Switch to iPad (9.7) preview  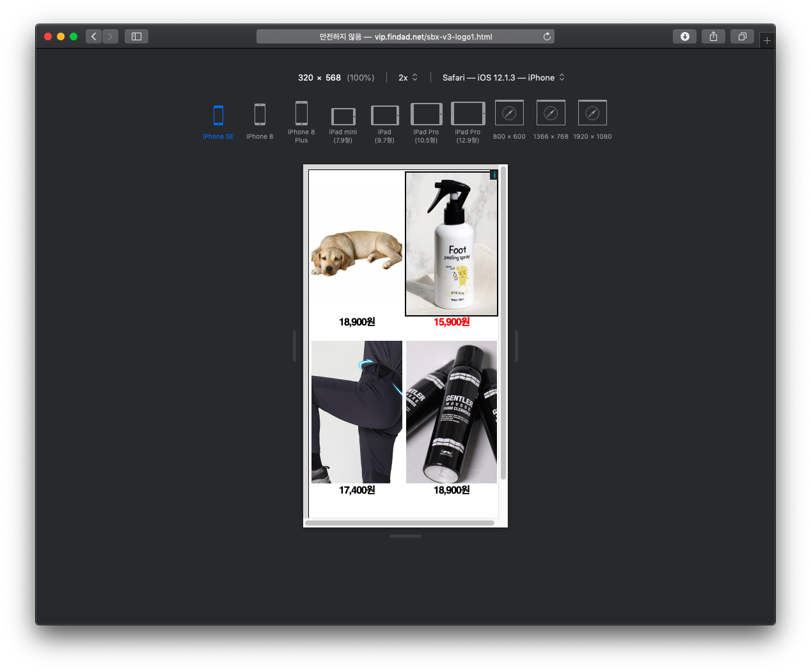(384, 116)
